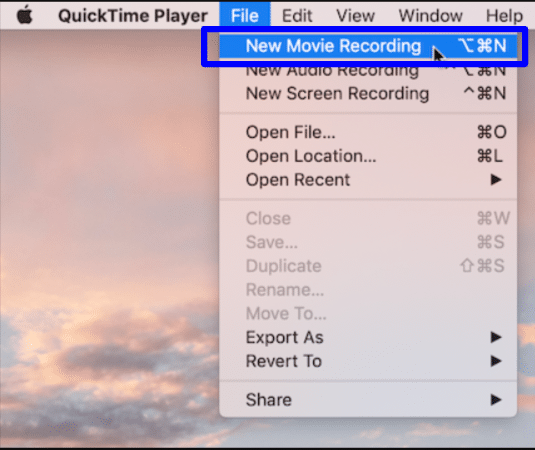
Task: Select Open File… from the menu
Action: coord(368,132)
